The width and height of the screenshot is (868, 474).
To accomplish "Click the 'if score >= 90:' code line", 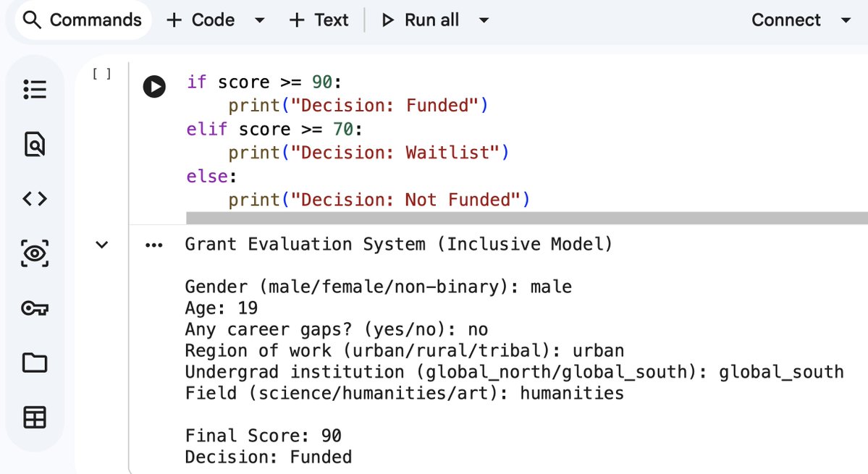I will [264, 82].
